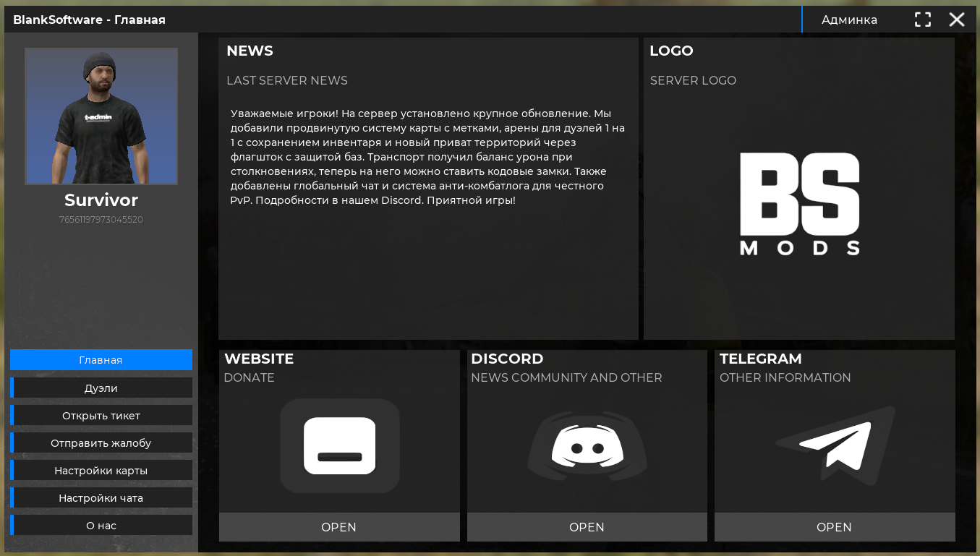The width and height of the screenshot is (980, 556).
Task: Click the Discord logo icon
Action: coord(587,445)
